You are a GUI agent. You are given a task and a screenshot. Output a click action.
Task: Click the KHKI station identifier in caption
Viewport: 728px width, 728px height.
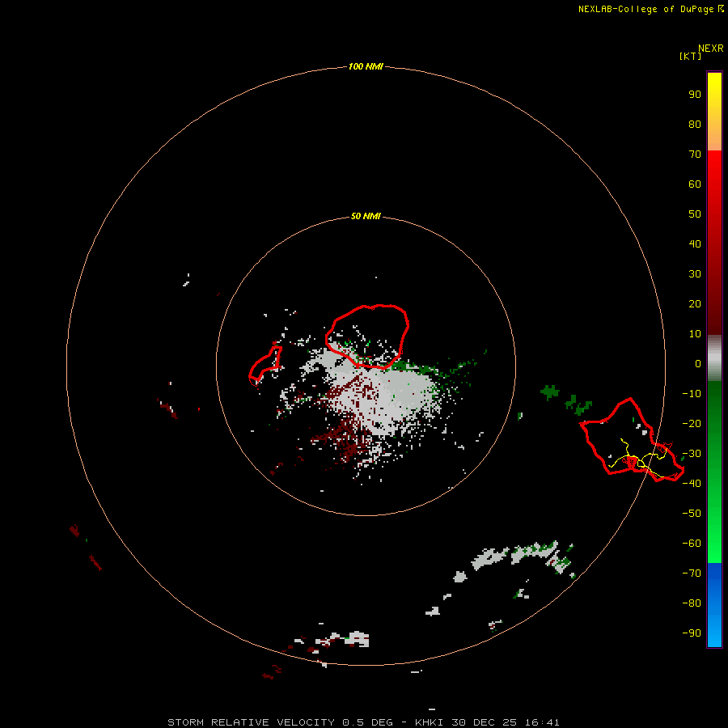click(429, 722)
